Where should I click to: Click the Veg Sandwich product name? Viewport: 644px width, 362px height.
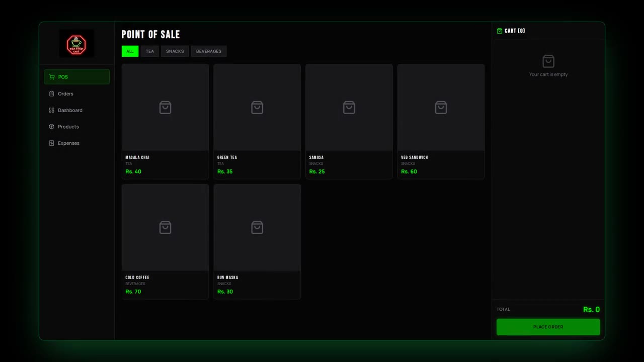415,157
